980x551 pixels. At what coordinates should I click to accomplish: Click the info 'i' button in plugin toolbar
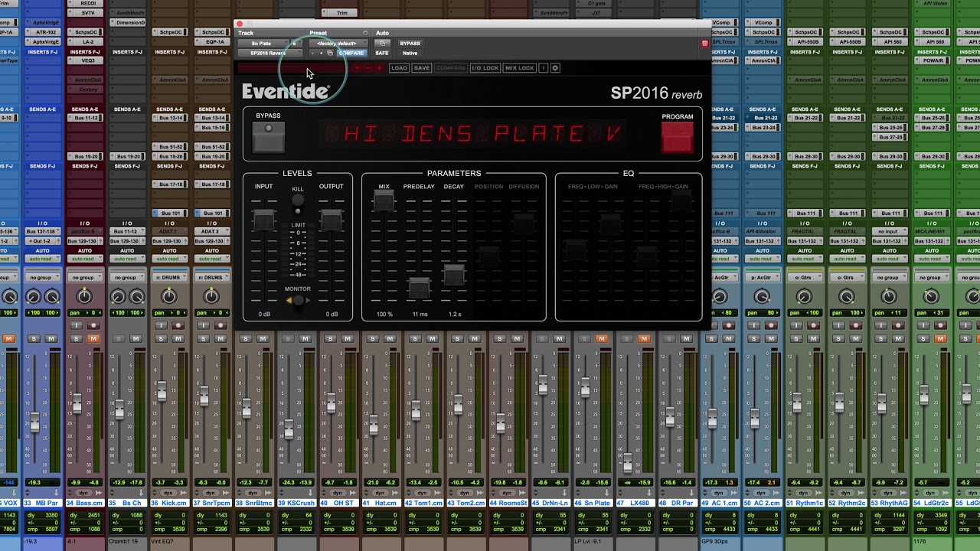[544, 68]
